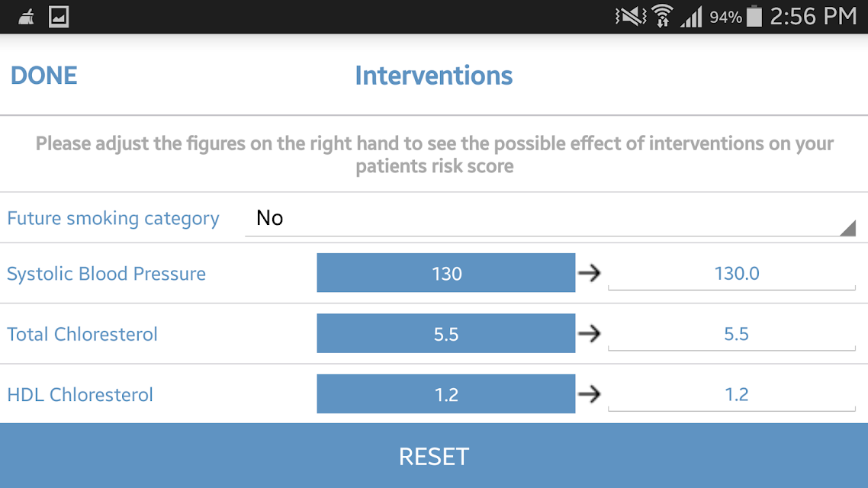Select the 'No' smoking category value
868x488 pixels.
point(269,218)
